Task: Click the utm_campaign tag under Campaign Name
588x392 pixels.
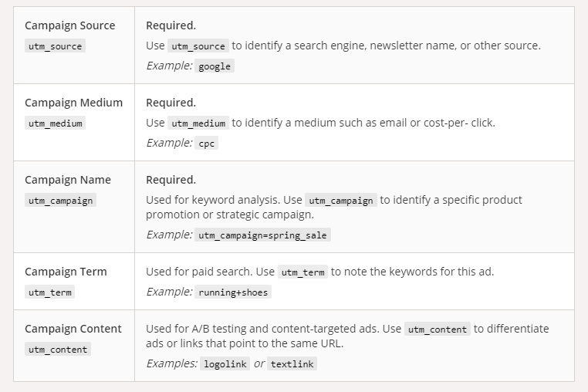Action: pyautogui.click(x=60, y=201)
